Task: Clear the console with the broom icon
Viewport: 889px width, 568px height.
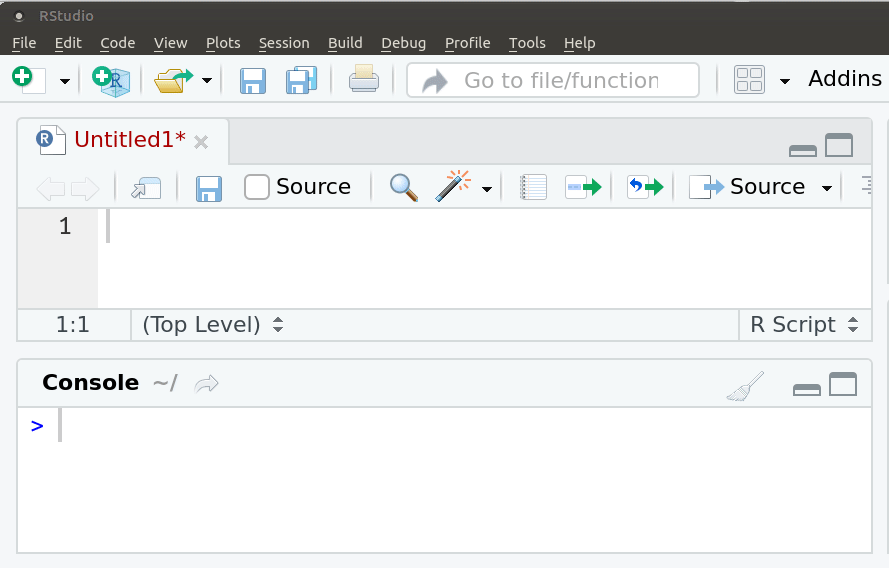Action: tap(745, 387)
